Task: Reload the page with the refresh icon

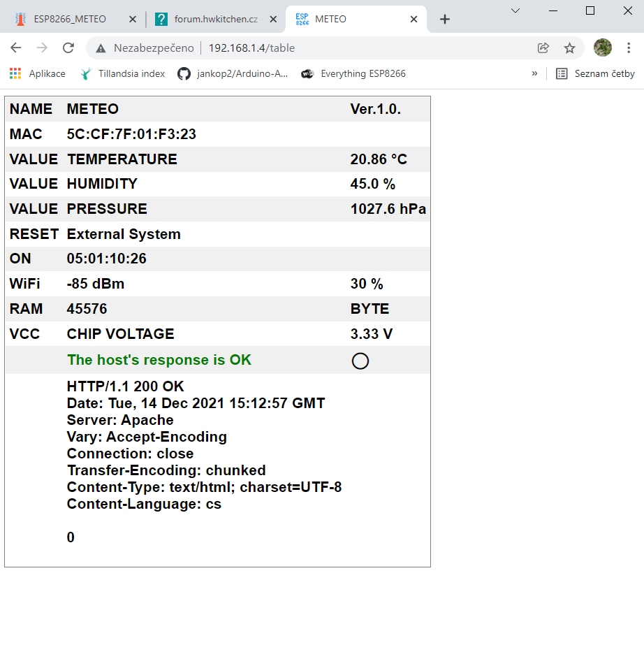Action: (x=68, y=48)
